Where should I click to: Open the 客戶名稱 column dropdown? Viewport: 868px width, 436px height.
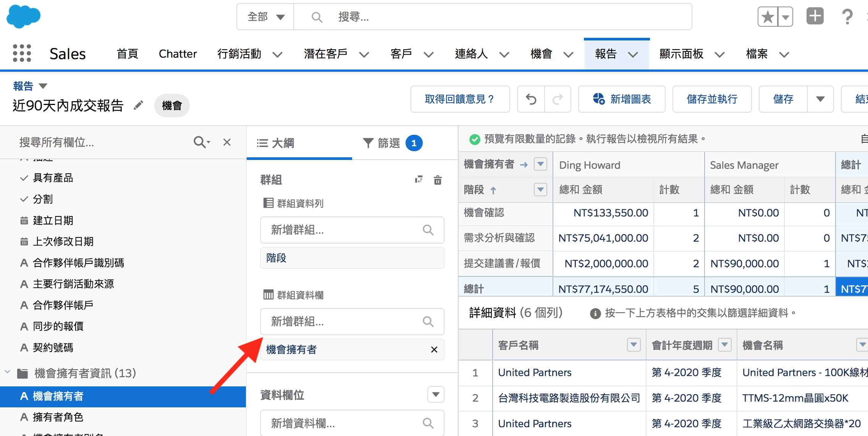click(x=634, y=345)
